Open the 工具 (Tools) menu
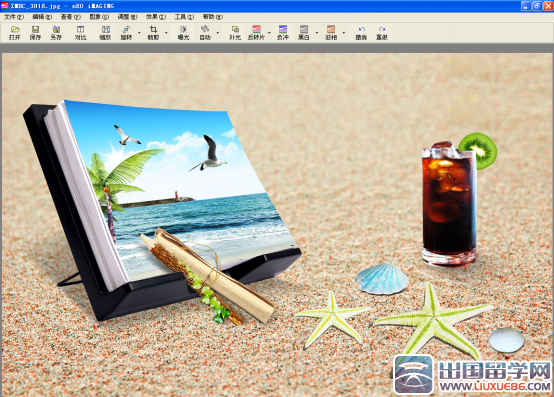 point(184,17)
